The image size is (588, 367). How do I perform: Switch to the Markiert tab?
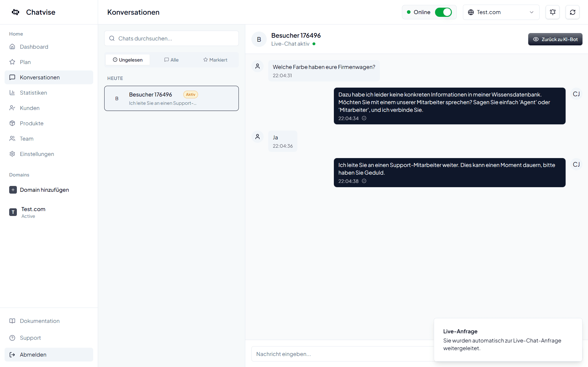pos(215,60)
